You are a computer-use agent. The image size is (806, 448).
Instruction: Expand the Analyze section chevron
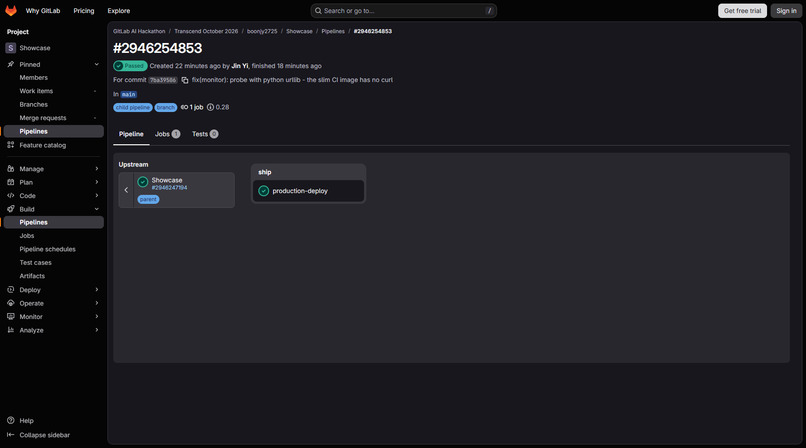[x=97, y=330]
